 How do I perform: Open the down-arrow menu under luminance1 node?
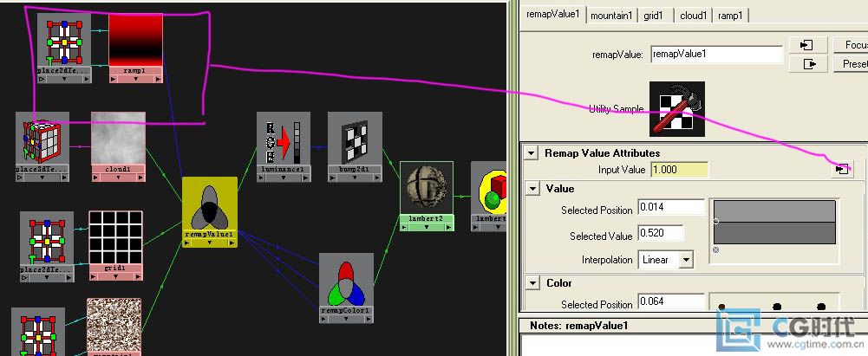(x=284, y=178)
